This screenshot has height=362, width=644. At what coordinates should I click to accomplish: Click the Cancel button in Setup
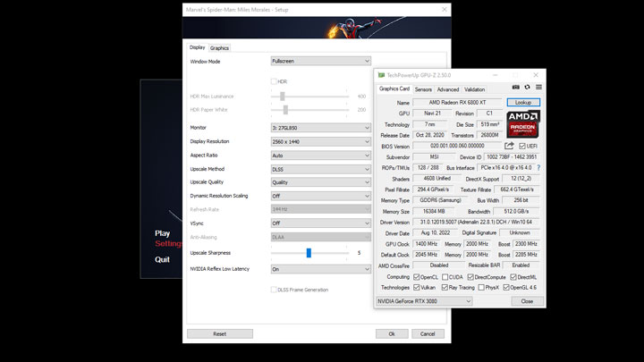[428, 333]
